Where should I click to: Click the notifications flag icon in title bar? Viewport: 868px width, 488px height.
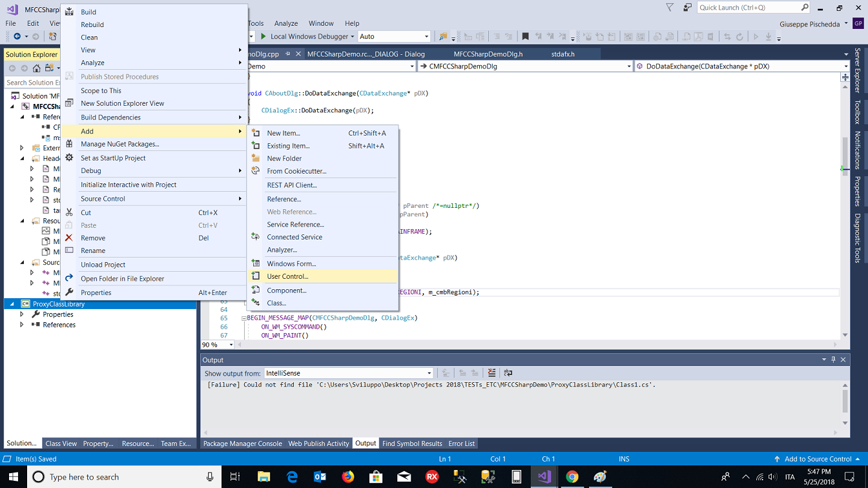pyautogui.click(x=670, y=7)
